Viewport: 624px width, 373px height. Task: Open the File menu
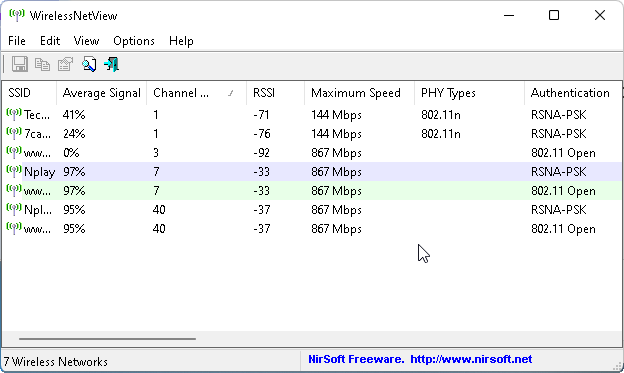click(x=17, y=41)
